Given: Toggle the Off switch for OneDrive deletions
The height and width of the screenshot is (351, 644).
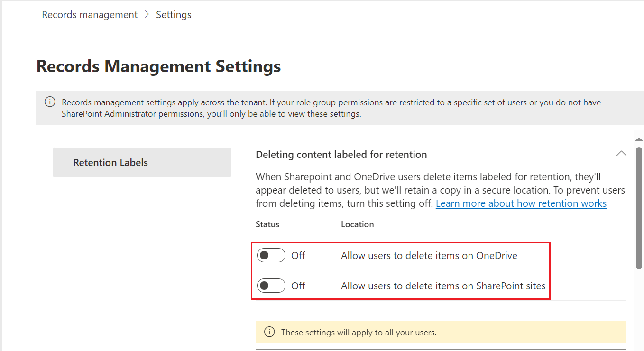Looking at the screenshot, I should click(271, 255).
